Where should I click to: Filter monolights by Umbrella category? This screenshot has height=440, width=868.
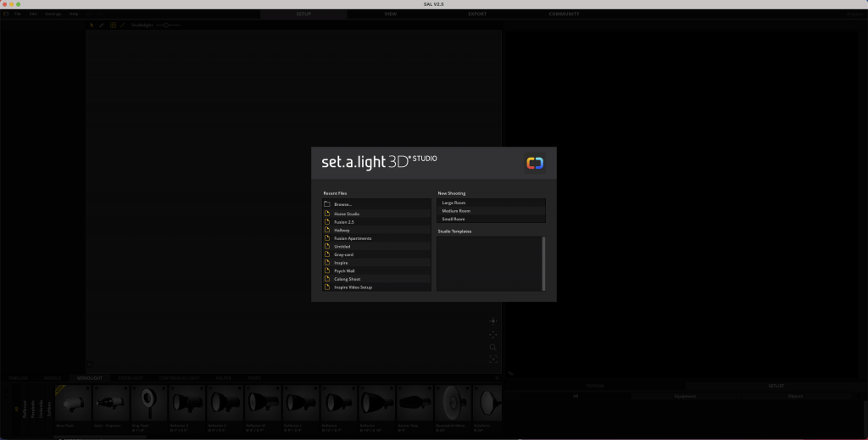(41, 409)
